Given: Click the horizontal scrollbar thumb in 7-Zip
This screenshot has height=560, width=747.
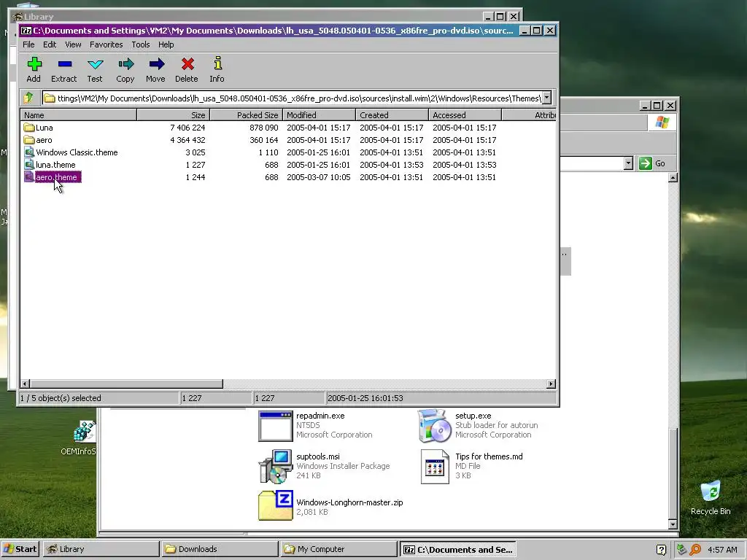Looking at the screenshot, I should (126, 384).
